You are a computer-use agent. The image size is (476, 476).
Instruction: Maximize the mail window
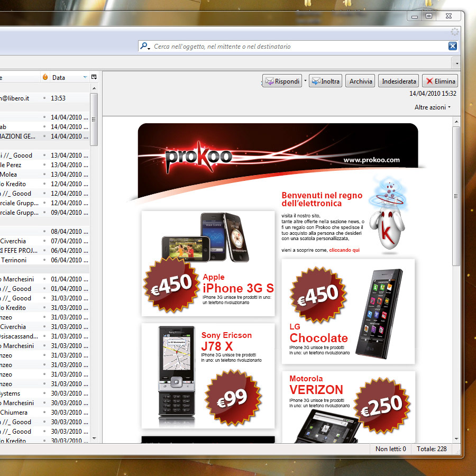pos(428,16)
